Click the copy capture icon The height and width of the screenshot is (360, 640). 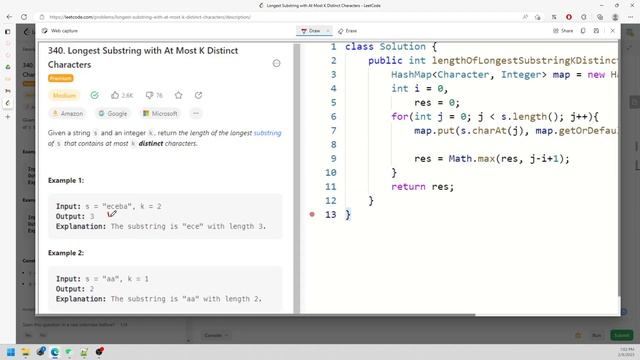(x=583, y=31)
